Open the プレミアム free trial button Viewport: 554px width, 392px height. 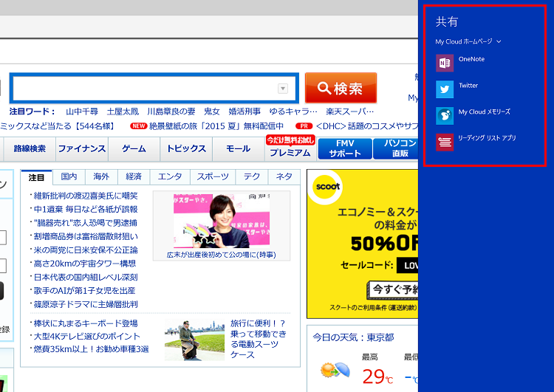(290, 148)
